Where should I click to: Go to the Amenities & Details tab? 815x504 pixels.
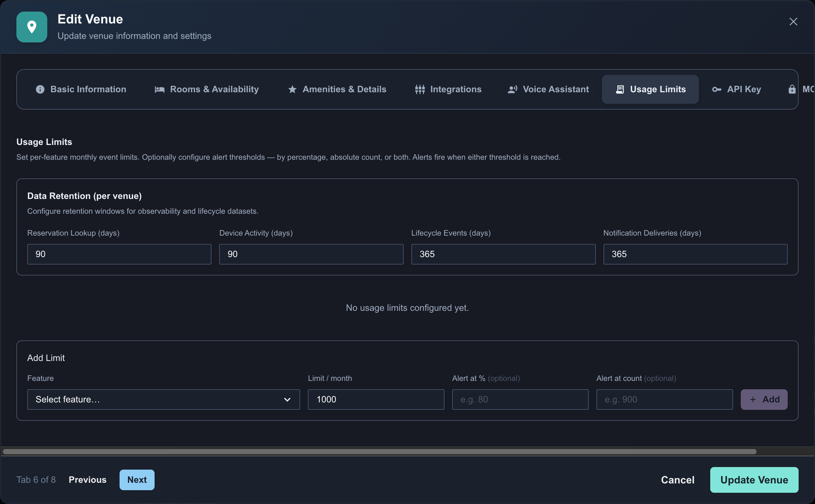click(x=337, y=89)
